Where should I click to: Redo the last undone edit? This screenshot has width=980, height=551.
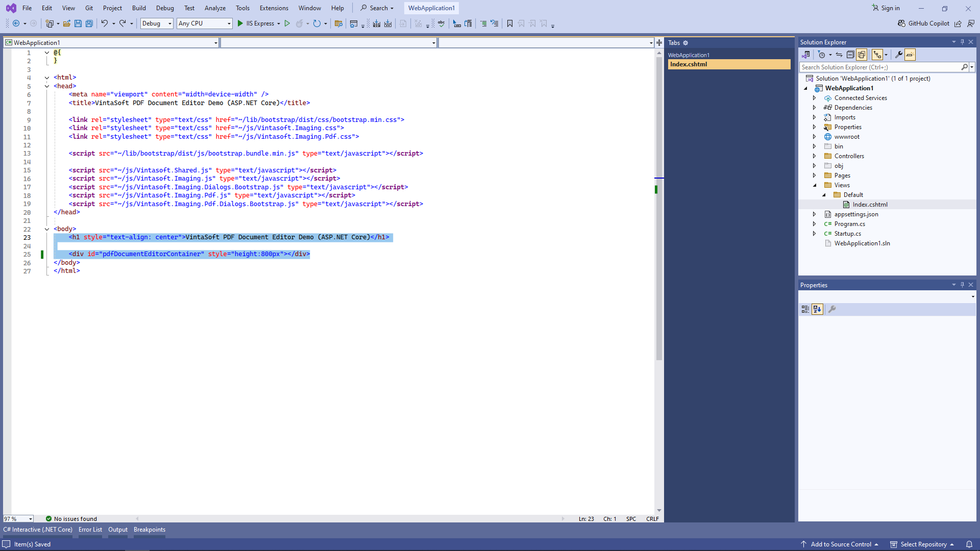click(x=122, y=23)
